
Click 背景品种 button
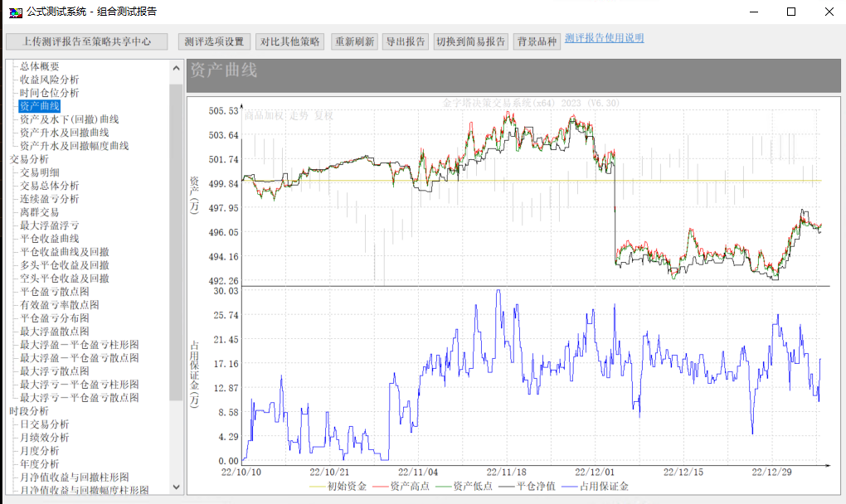click(537, 41)
